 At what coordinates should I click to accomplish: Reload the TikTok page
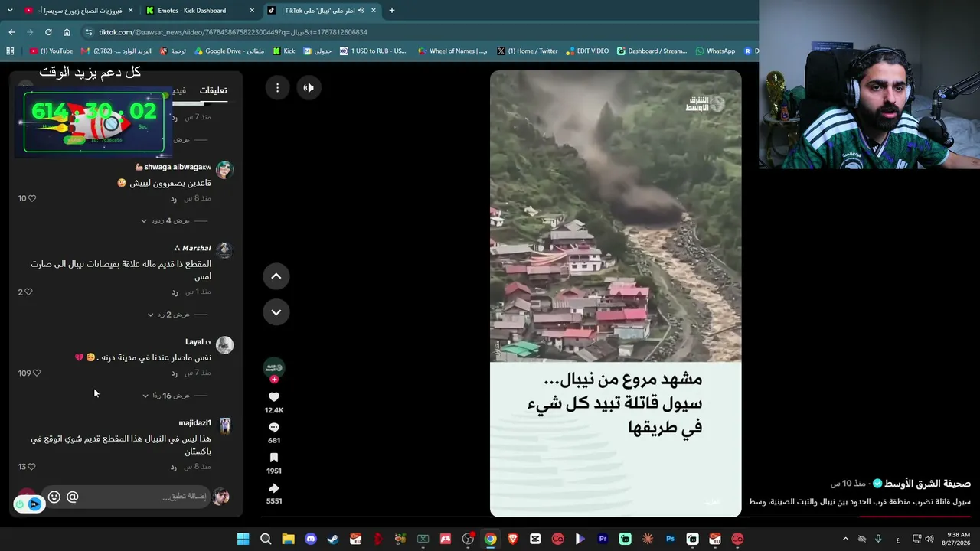pyautogui.click(x=48, y=32)
